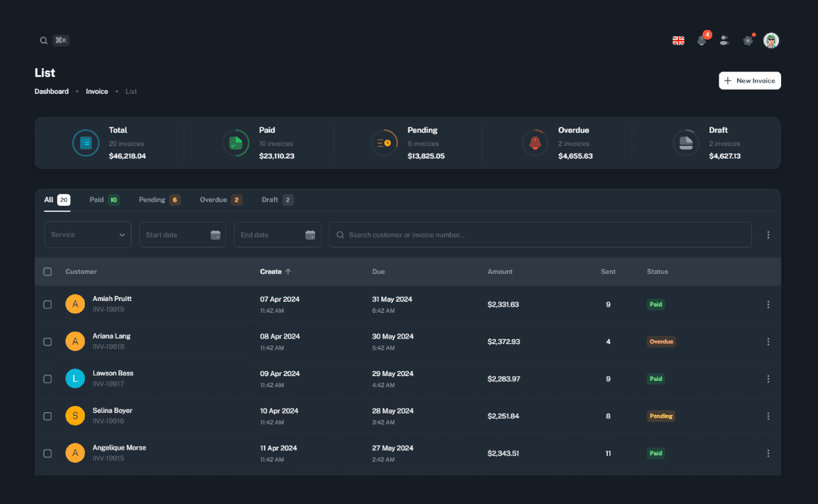Viewport: 818px width, 504px height.
Task: Click due date 27 May 2024
Action: (392, 448)
